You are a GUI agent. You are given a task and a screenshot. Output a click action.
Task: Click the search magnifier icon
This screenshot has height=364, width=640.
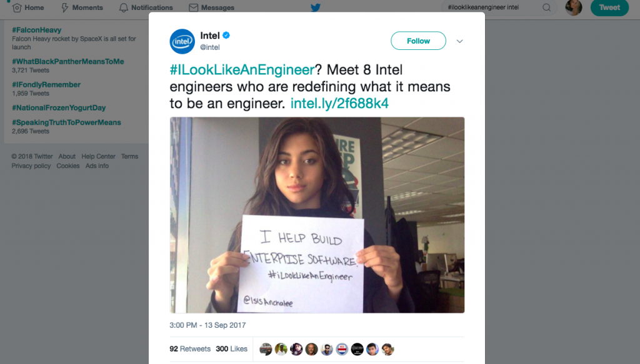tap(546, 7)
